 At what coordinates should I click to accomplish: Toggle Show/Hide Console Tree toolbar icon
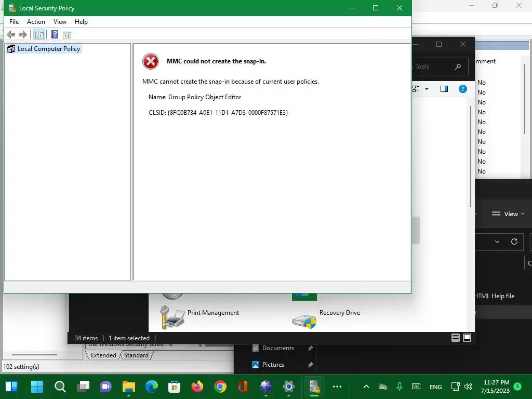[x=39, y=35]
